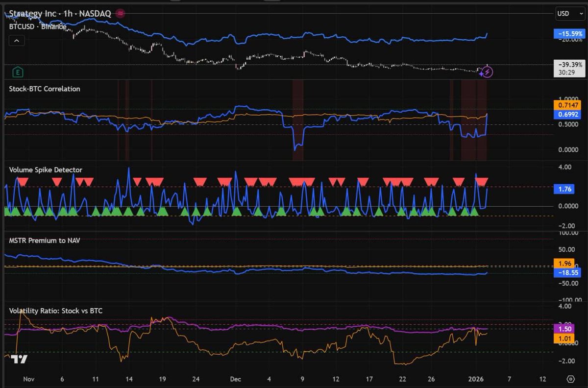Click the Dec label on time axis
588x388 pixels.
point(236,379)
